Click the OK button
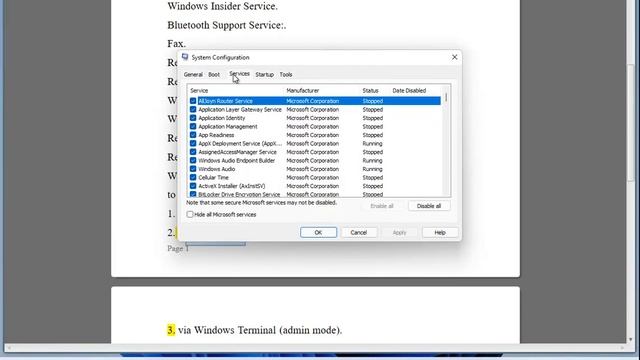The image size is (640, 360). pyautogui.click(x=318, y=233)
